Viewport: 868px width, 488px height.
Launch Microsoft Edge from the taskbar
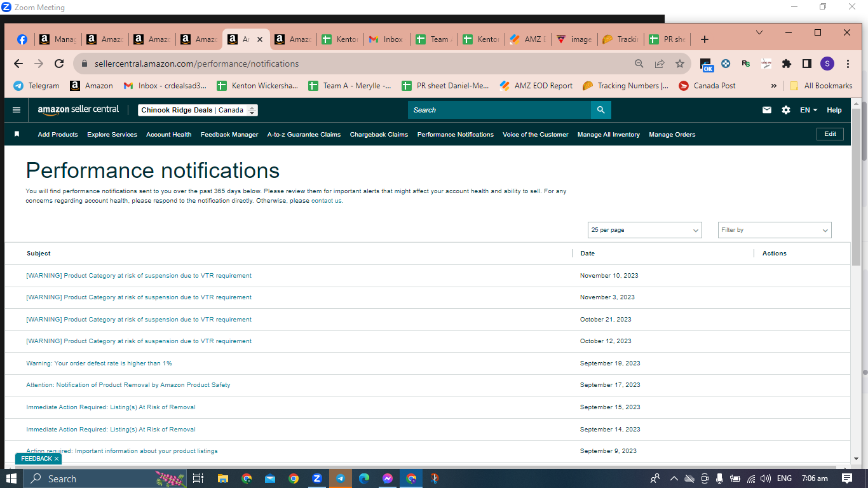click(364, 478)
